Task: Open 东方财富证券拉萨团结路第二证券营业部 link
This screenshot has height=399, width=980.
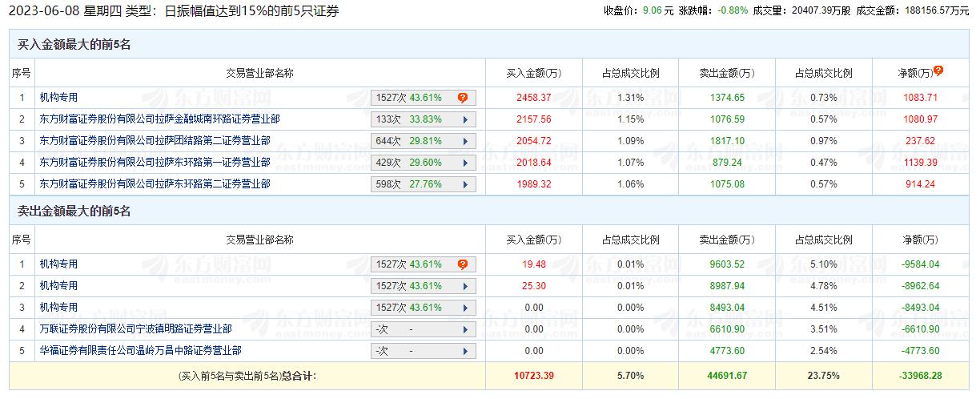Action: pyautogui.click(x=155, y=141)
